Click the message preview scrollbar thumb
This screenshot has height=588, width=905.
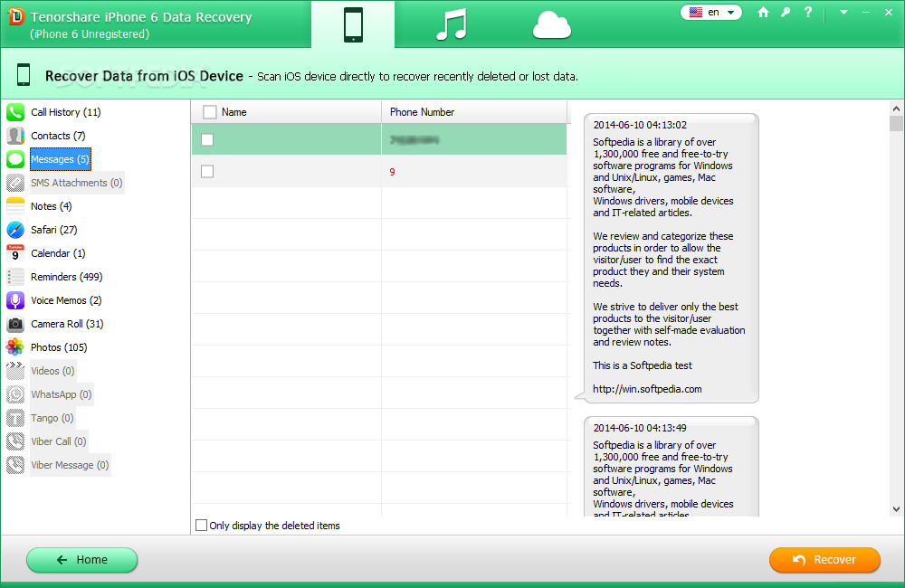[896, 124]
